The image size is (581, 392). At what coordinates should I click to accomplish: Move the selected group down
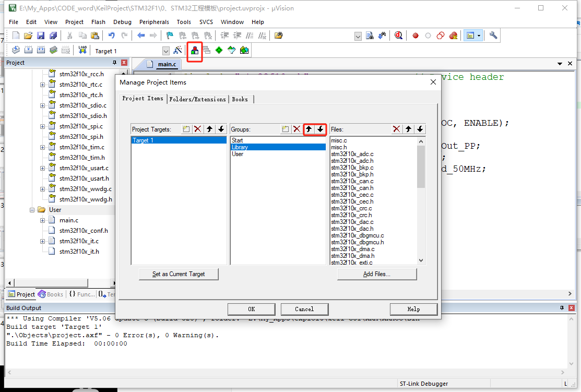click(321, 129)
